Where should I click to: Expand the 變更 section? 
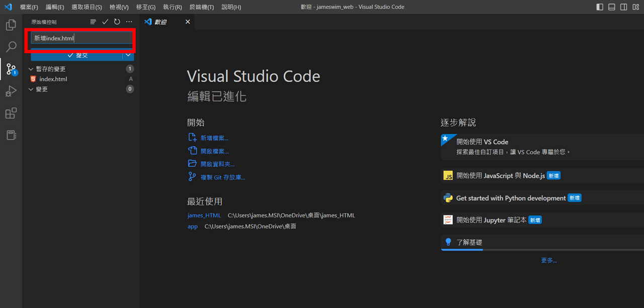(x=31, y=89)
